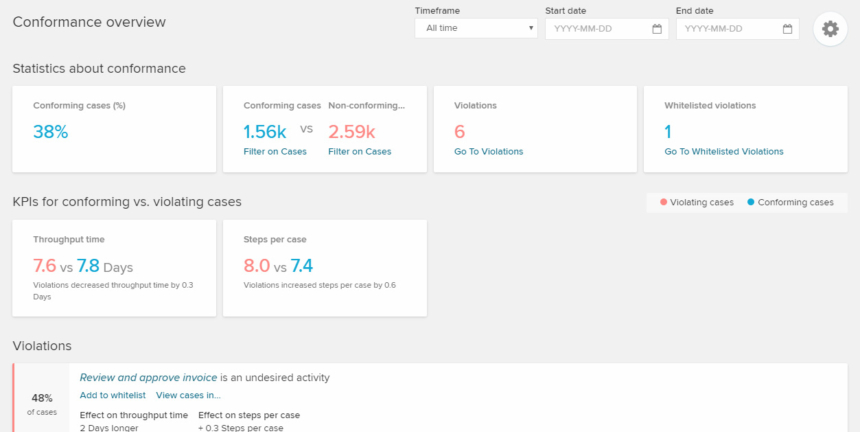Expand the Timeframe All time dropdown
This screenshot has height=432, width=860.
[x=476, y=29]
